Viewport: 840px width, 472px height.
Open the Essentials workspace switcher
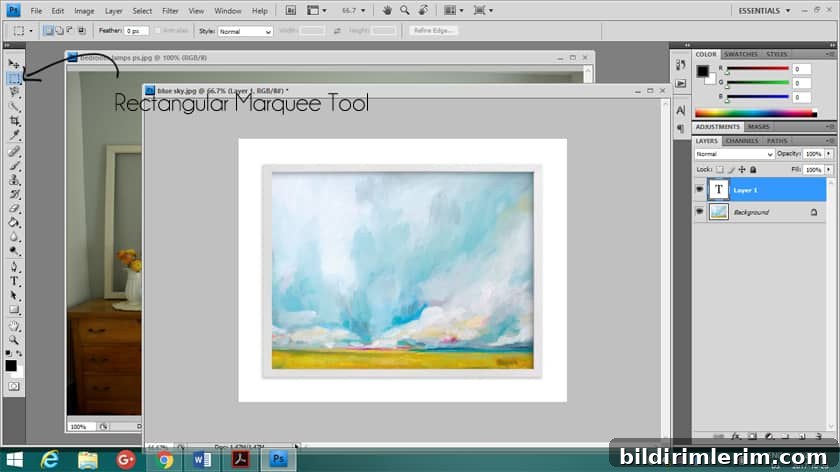point(764,11)
